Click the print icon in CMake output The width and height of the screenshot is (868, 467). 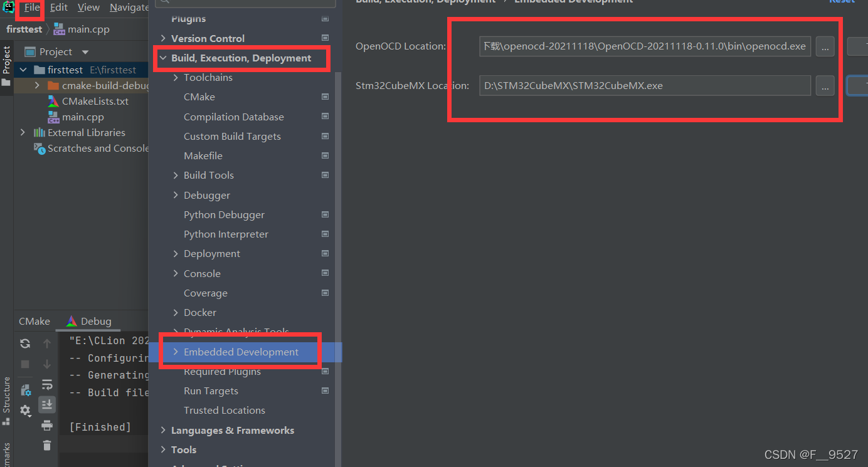coord(47,426)
